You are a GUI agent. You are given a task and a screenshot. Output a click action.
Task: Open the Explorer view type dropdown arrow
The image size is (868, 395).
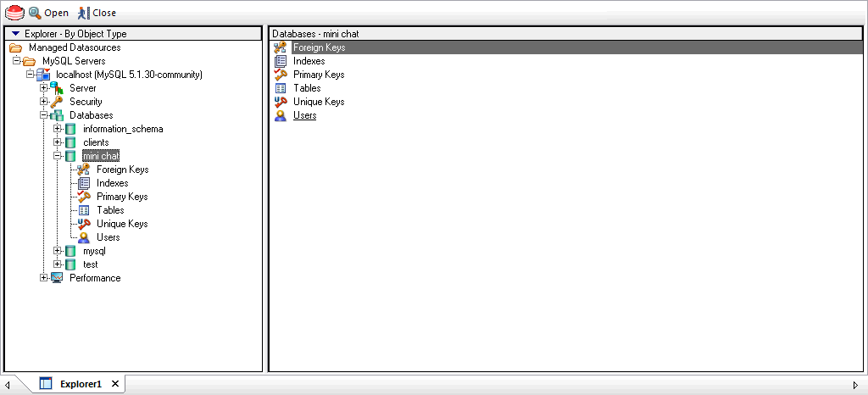[x=15, y=34]
